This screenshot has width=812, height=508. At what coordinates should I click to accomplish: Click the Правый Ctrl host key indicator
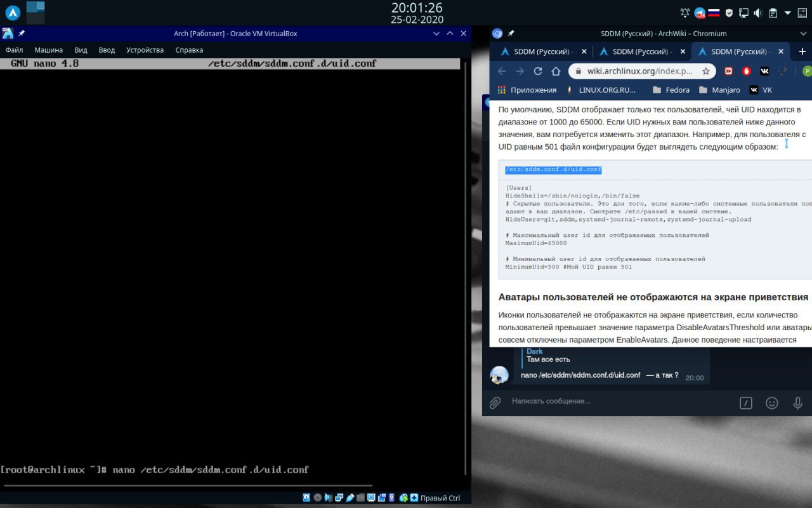click(440, 498)
